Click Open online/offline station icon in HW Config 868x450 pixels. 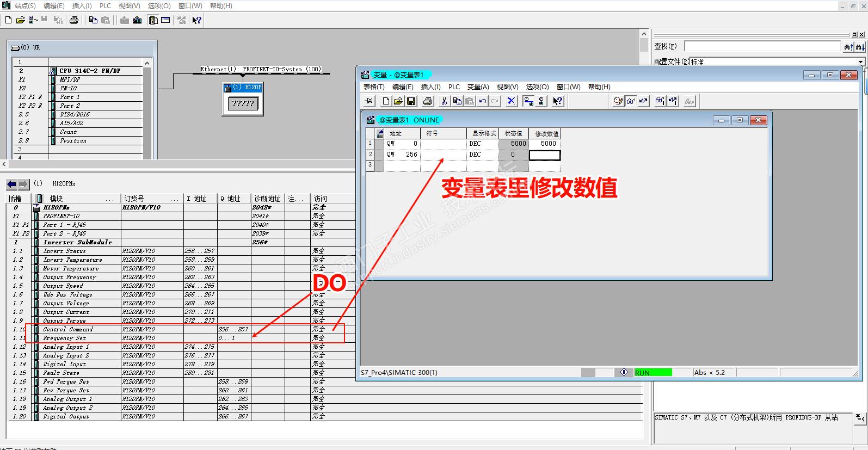pyautogui.click(x=33, y=20)
